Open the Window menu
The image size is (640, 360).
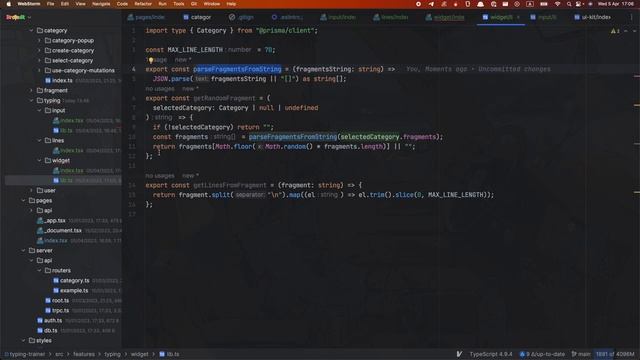pos(211,4)
